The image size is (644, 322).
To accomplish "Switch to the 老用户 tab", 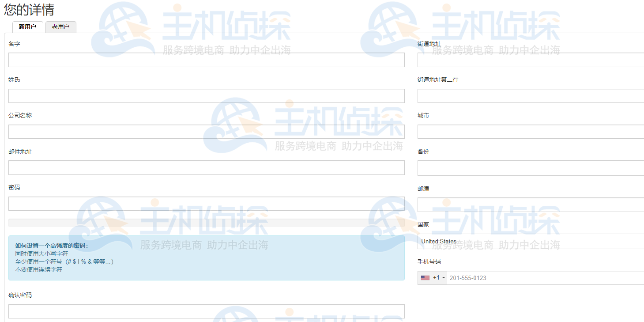I will (60, 27).
